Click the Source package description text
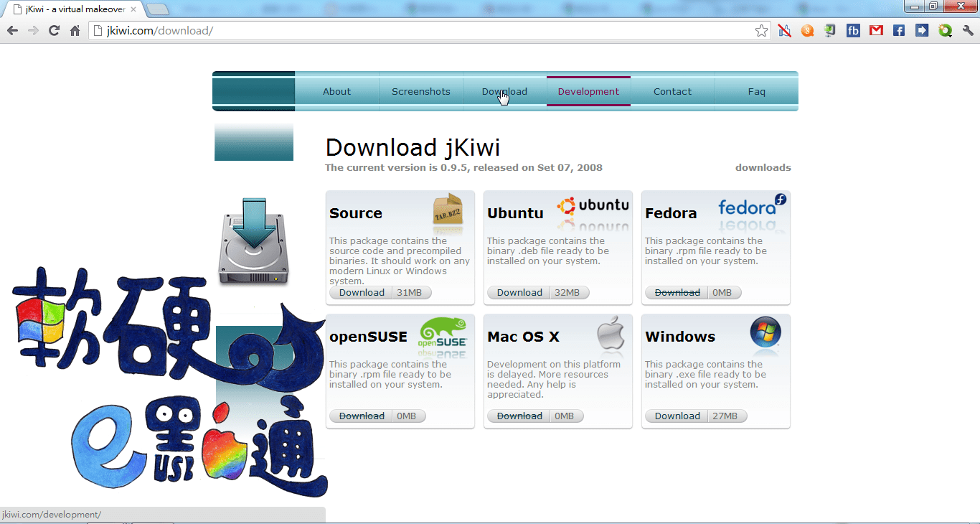 tap(400, 261)
